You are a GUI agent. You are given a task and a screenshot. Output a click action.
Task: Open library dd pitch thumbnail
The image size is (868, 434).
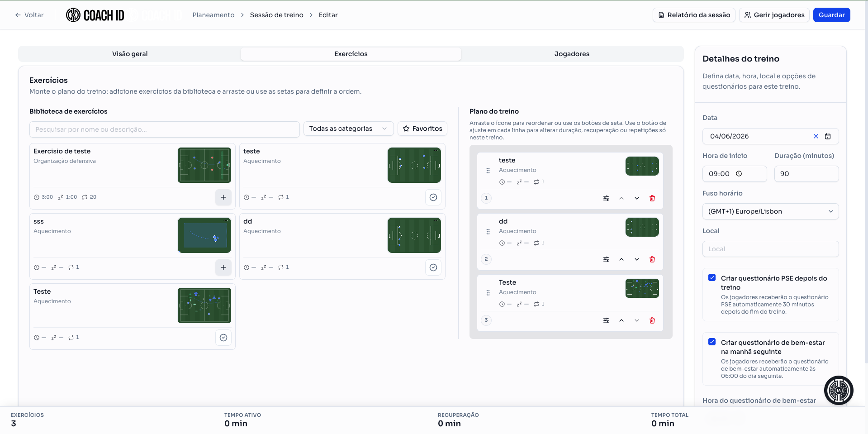pyautogui.click(x=414, y=235)
